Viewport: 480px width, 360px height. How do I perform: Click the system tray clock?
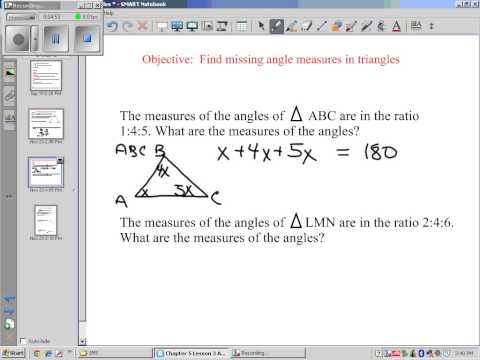click(x=464, y=353)
